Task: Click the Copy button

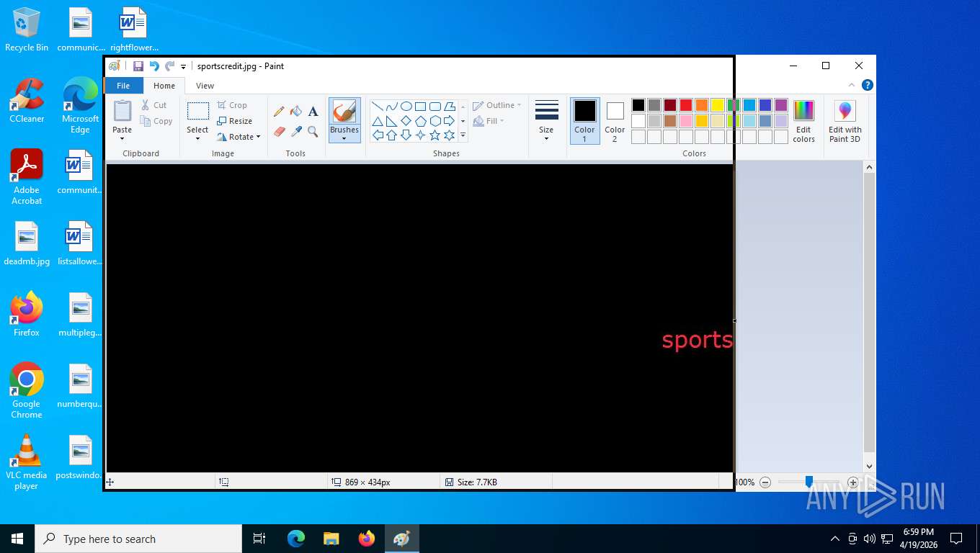Action: [156, 121]
